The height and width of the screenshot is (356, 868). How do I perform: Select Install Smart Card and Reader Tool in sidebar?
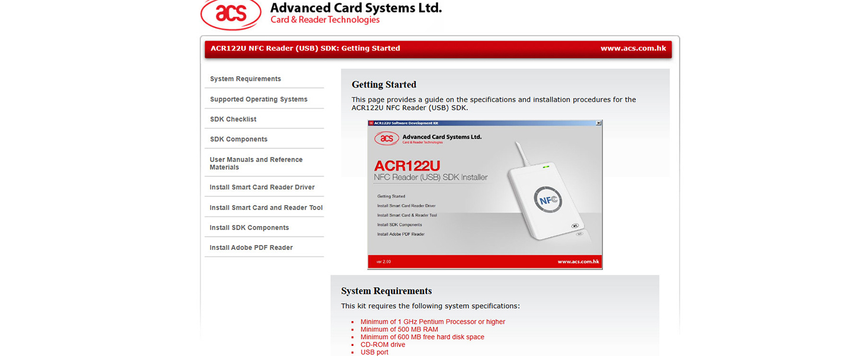(266, 208)
